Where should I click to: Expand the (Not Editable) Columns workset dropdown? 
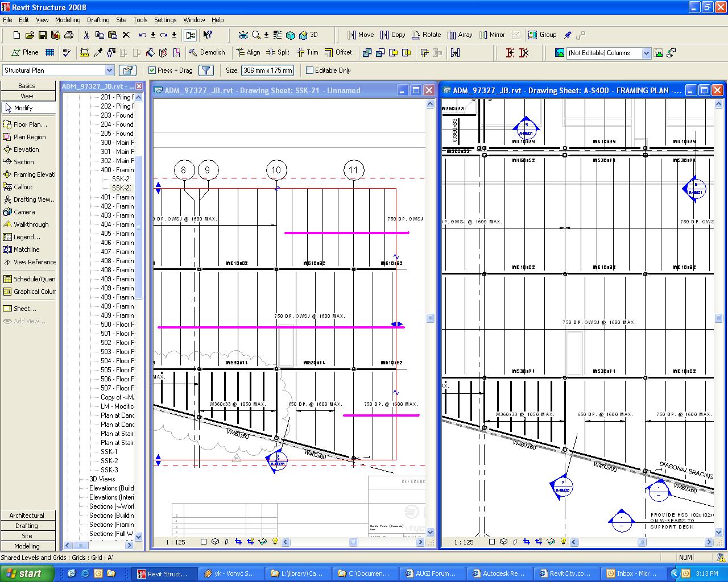point(646,53)
